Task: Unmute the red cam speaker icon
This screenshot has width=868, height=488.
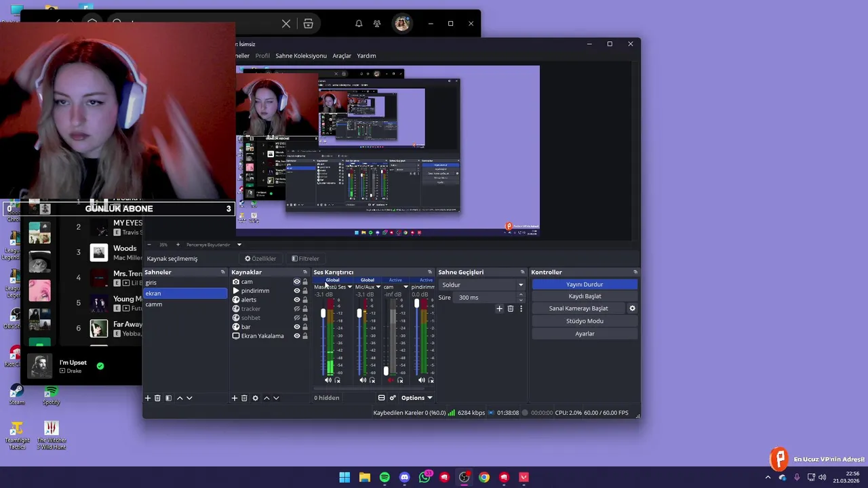Action: click(391, 380)
